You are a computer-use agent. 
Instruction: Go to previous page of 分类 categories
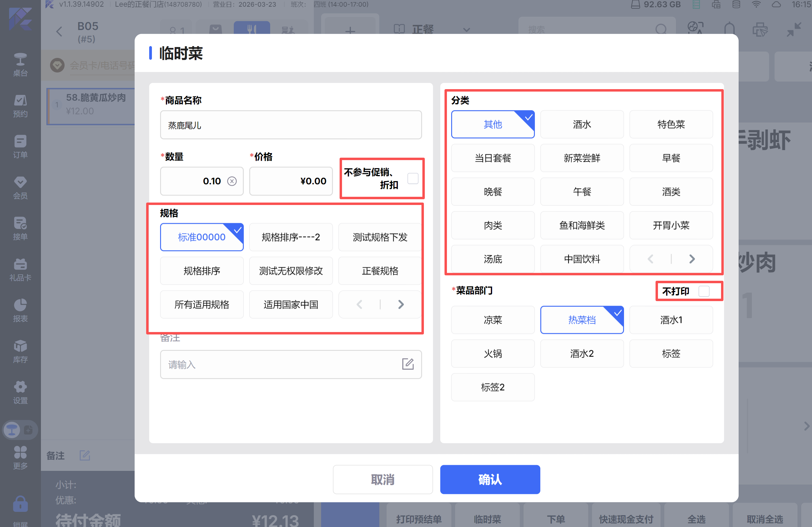[x=650, y=259]
